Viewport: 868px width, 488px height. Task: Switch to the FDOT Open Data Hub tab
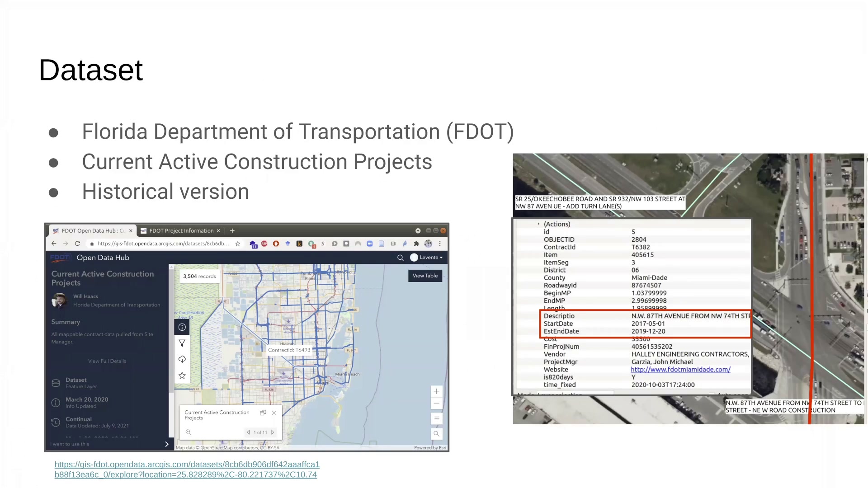point(93,230)
